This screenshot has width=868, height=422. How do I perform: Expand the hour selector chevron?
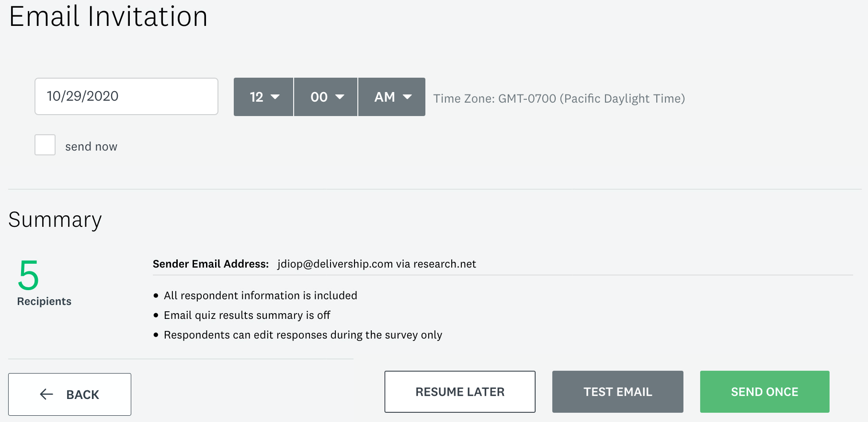pos(276,97)
